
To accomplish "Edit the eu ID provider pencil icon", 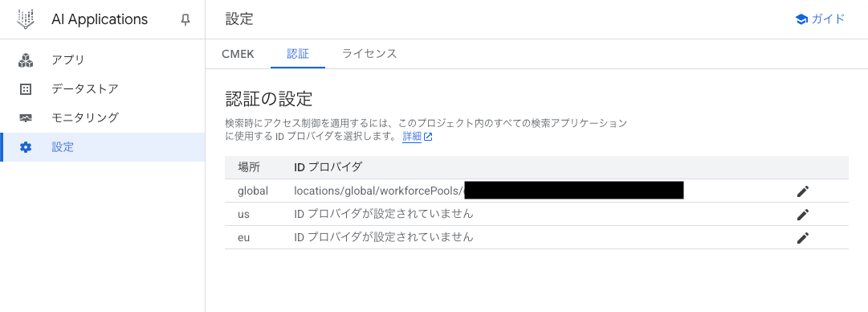I will (803, 238).
